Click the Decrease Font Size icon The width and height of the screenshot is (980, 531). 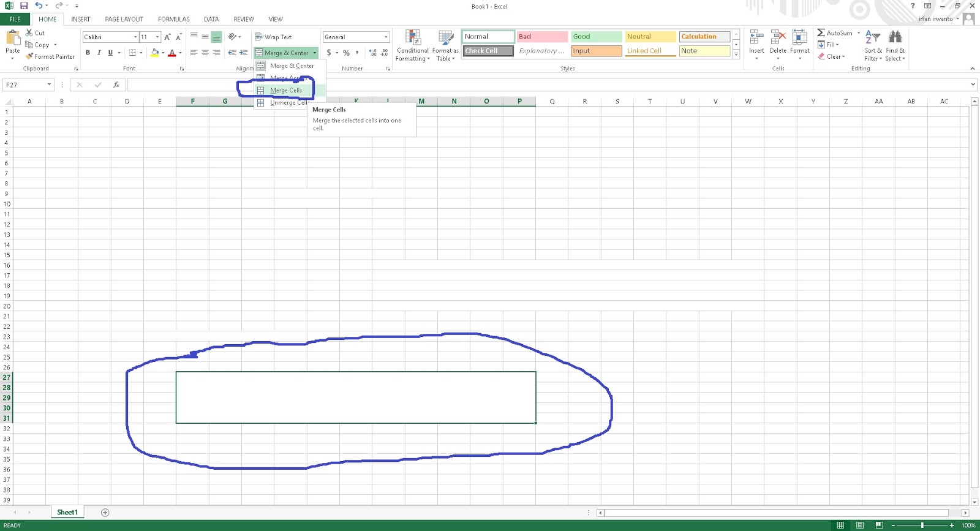[x=178, y=37]
